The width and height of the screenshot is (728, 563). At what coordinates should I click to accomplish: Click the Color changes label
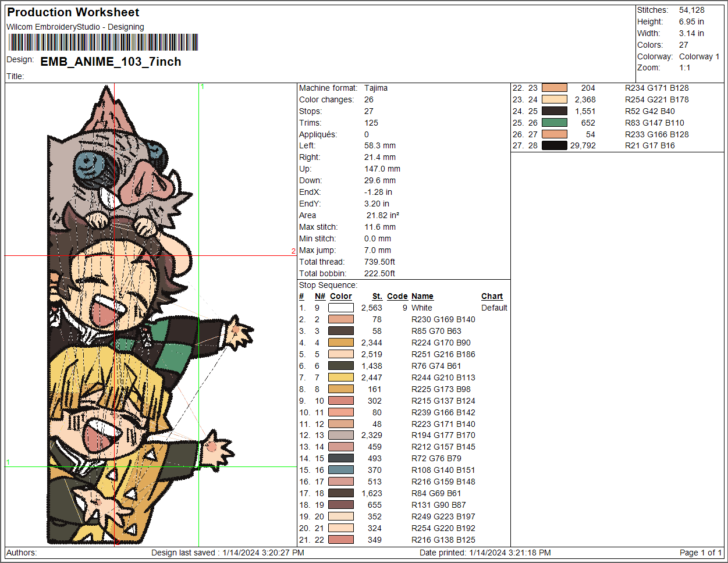[x=326, y=99]
